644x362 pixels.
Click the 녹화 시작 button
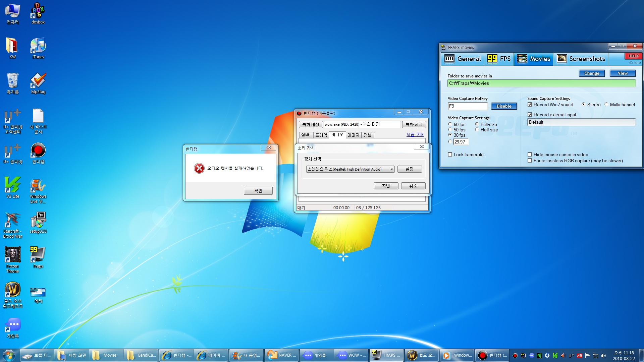pyautogui.click(x=414, y=124)
